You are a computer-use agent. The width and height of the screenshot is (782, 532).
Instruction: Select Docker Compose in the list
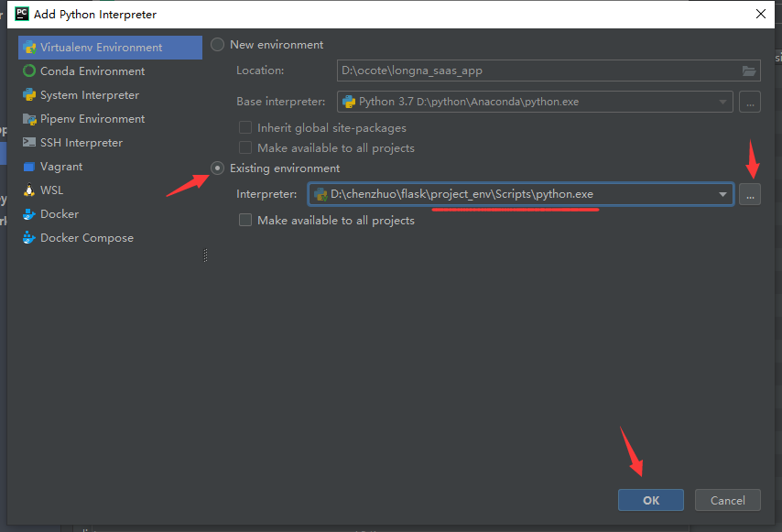point(86,238)
